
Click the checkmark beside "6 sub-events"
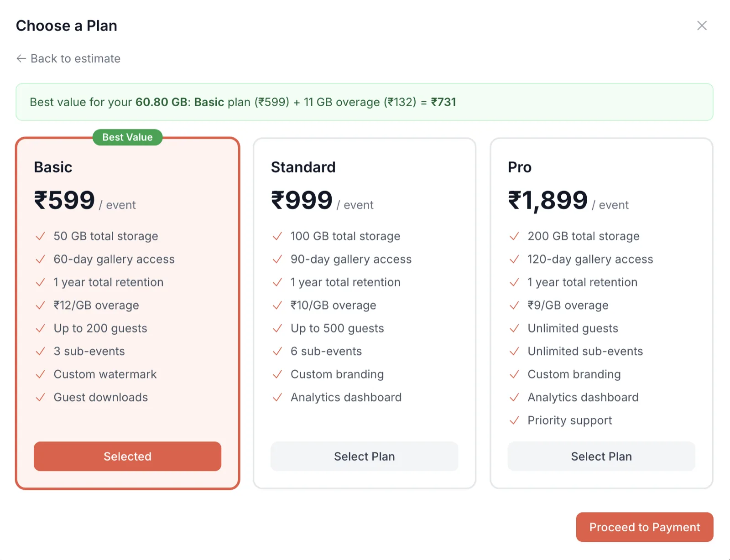[x=277, y=351]
